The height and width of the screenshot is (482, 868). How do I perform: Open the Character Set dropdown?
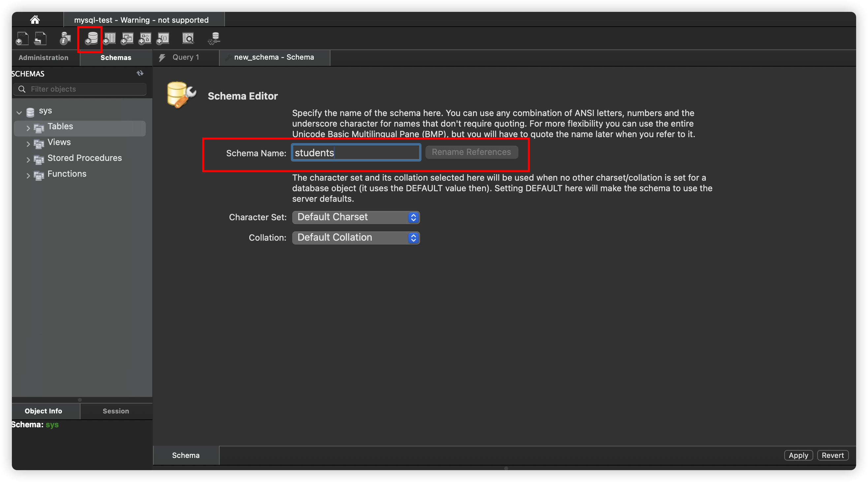click(x=356, y=217)
